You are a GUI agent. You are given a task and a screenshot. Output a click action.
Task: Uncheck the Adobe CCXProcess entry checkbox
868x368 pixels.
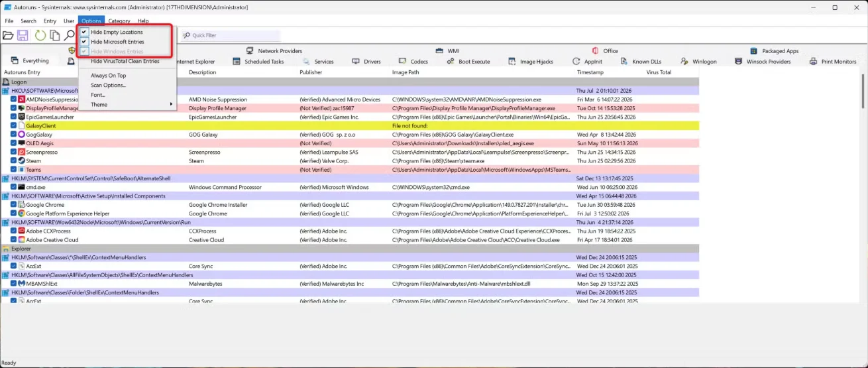pyautogui.click(x=13, y=231)
